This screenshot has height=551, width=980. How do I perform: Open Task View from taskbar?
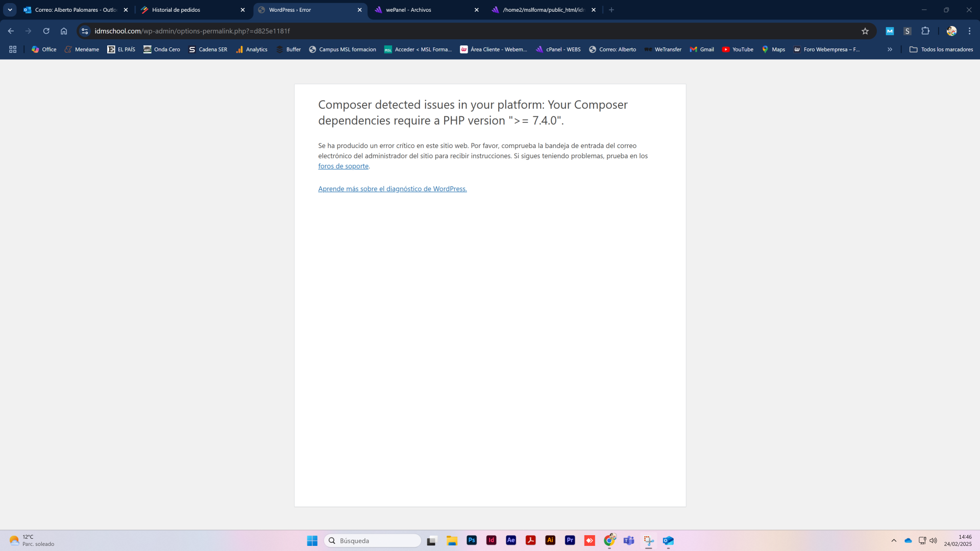432,541
